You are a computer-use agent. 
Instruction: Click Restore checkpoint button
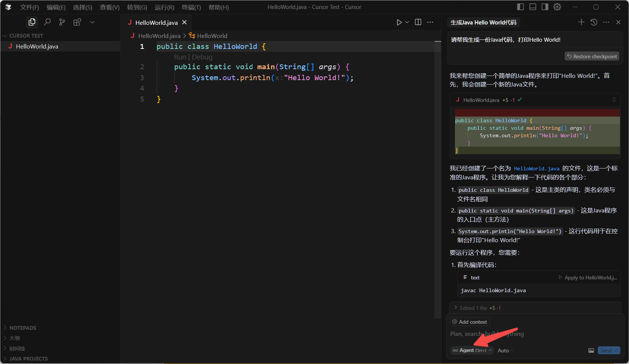(592, 56)
